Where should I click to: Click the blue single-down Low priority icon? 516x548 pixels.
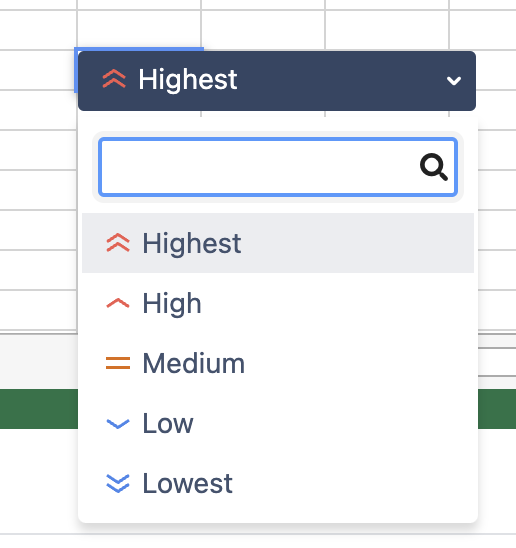118,424
